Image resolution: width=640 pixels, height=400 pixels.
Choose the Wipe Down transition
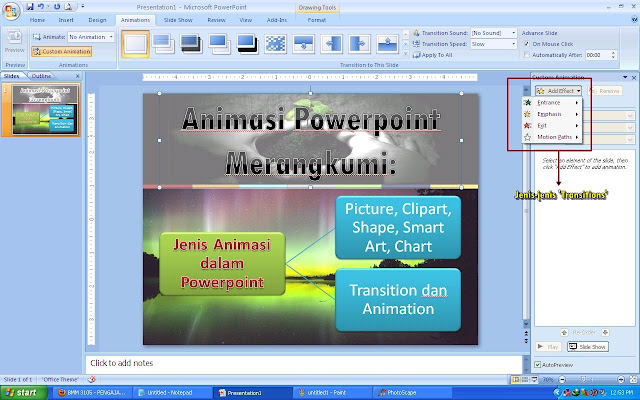pos(304,44)
